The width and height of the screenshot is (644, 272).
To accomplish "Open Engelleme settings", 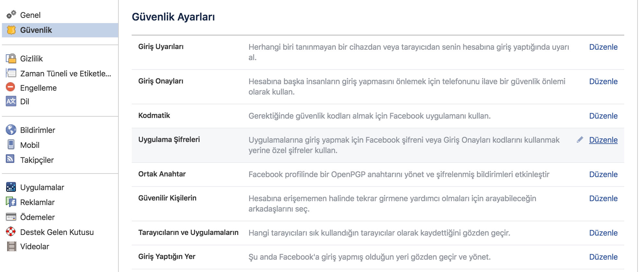I will click(38, 88).
